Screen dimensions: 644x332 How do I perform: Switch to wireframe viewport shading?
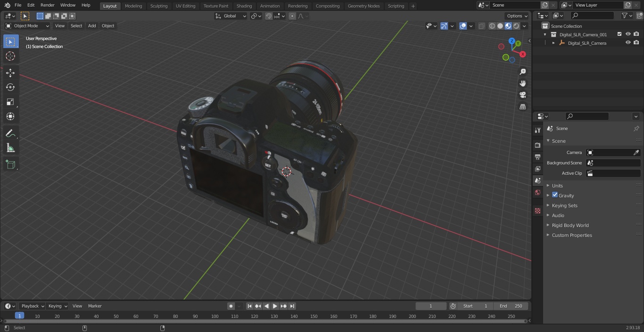tap(492, 26)
